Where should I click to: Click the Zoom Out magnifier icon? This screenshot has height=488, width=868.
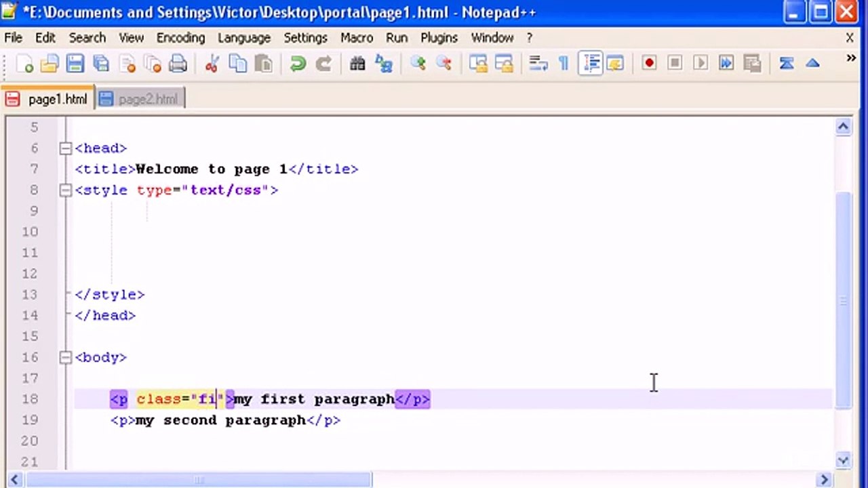(x=443, y=64)
